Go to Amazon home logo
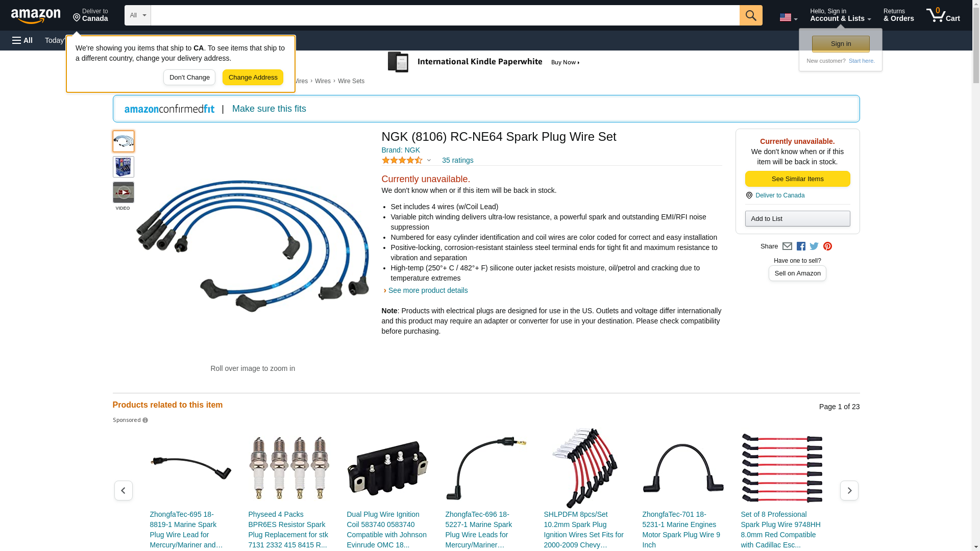 pos(36,16)
